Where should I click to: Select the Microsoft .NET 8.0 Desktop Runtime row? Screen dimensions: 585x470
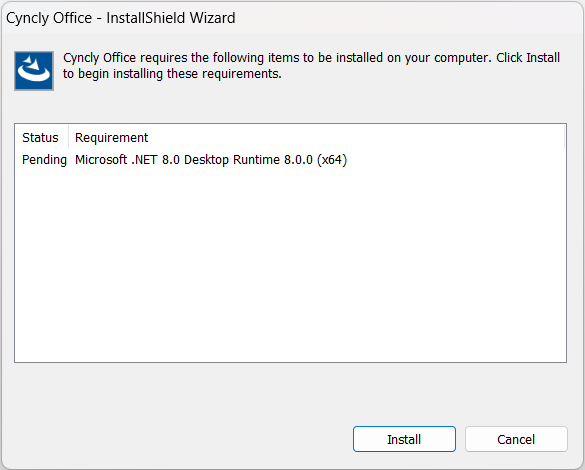(x=290, y=160)
